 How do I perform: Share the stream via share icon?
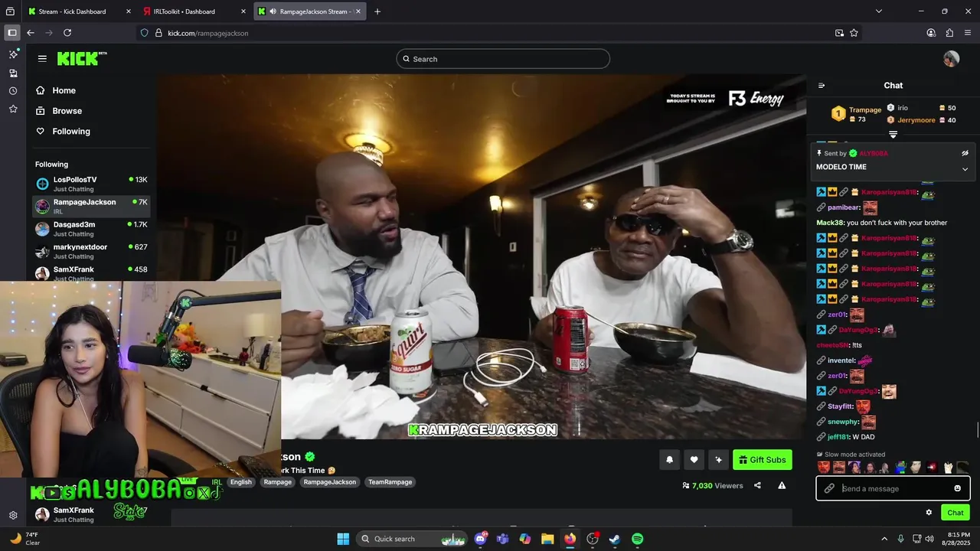pos(757,485)
